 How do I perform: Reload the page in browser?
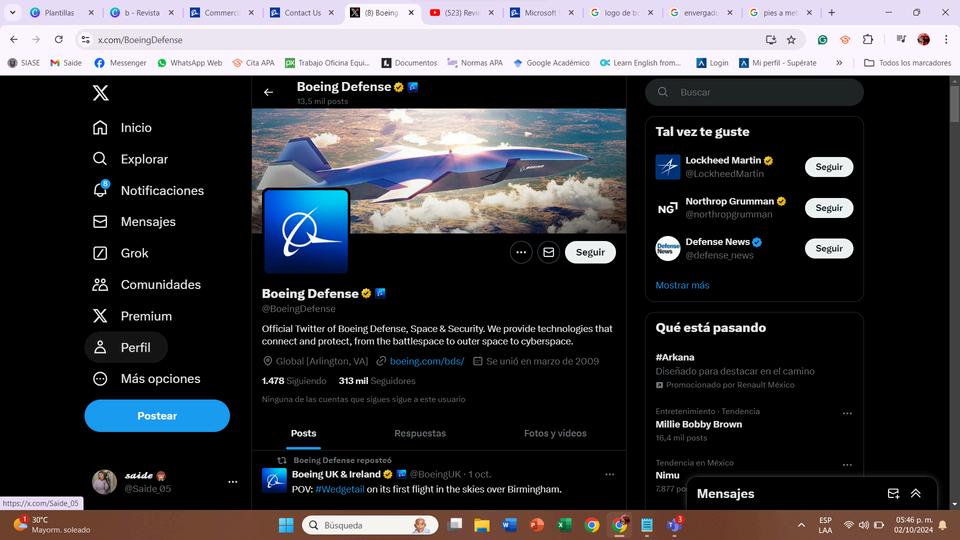click(x=59, y=40)
